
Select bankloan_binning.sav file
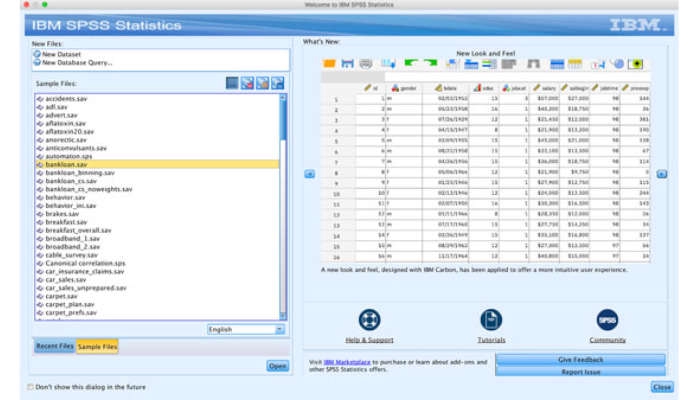(157, 173)
